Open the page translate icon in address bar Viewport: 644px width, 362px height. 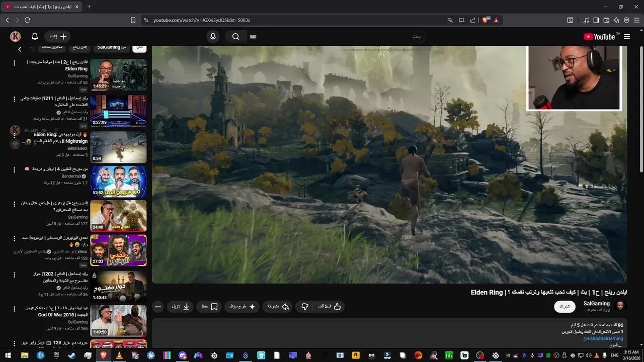[450, 20]
